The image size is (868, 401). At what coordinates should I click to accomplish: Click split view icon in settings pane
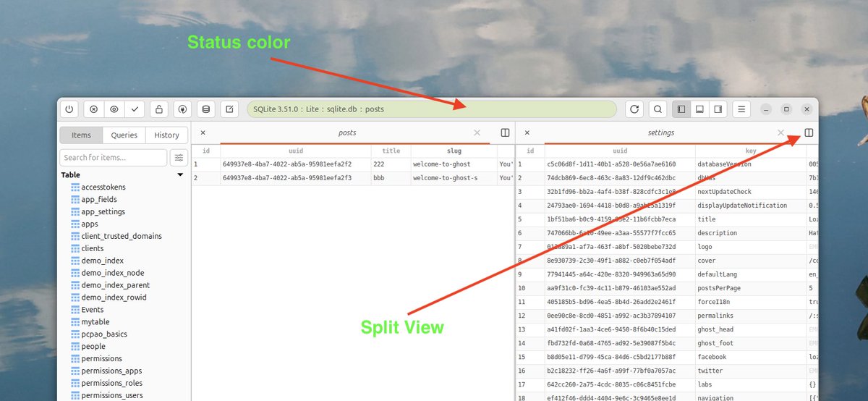click(x=809, y=132)
